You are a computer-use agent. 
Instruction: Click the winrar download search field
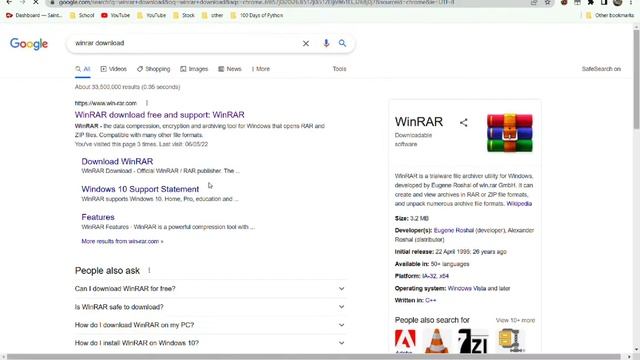[x=186, y=43]
